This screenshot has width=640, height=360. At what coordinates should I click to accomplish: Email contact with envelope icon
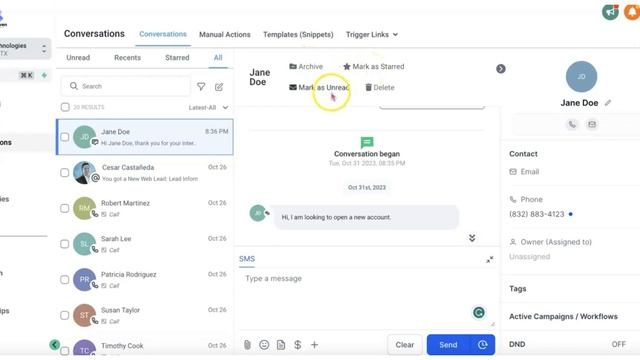tap(592, 124)
